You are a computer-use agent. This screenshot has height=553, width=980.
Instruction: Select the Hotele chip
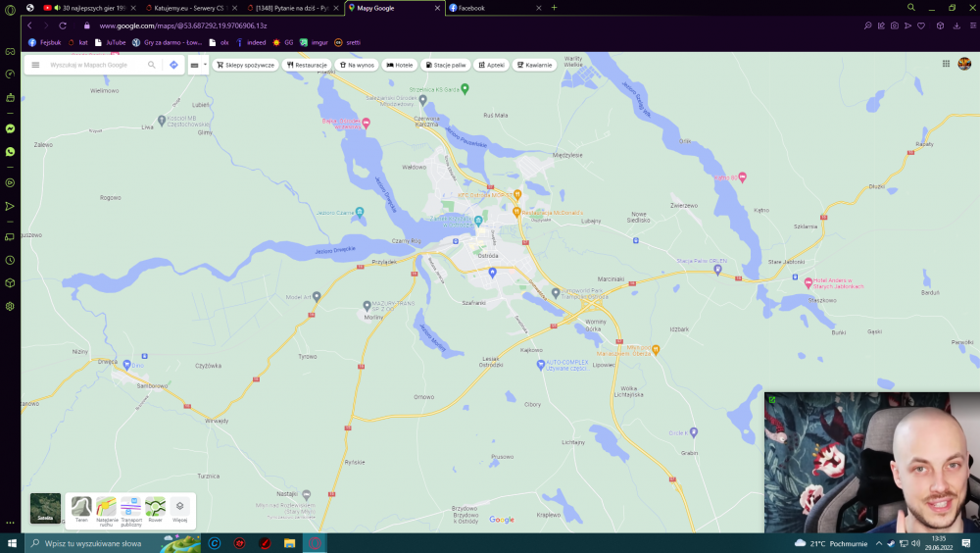(400, 65)
